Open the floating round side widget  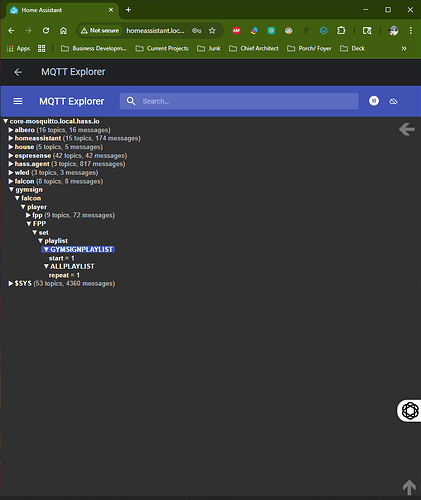[x=410, y=410]
